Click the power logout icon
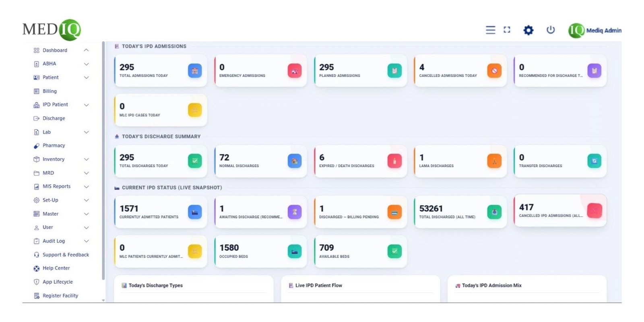 [x=551, y=30]
